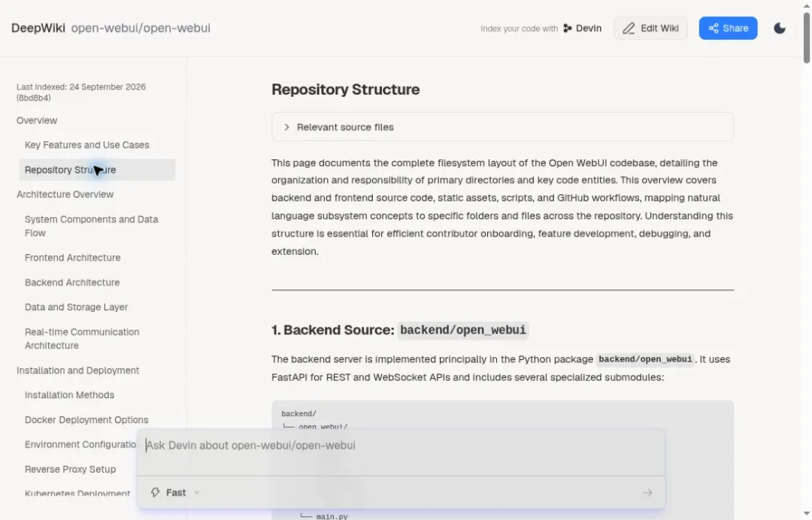
Task: Click the Edit Wiki pencil icon
Action: pyautogui.click(x=628, y=29)
